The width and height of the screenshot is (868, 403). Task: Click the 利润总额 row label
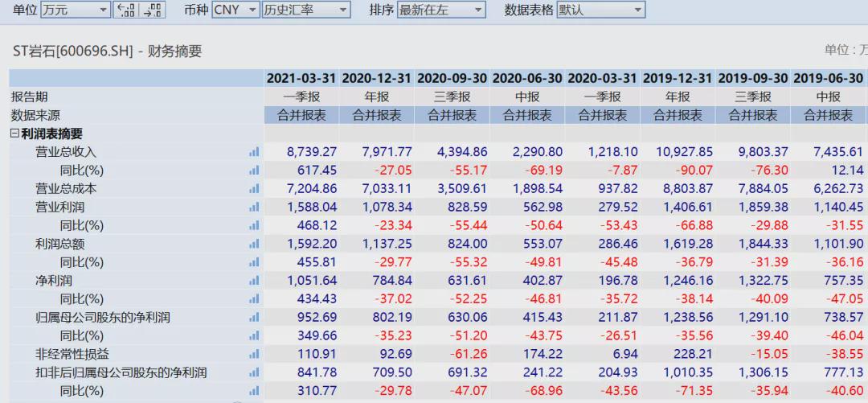click(59, 244)
